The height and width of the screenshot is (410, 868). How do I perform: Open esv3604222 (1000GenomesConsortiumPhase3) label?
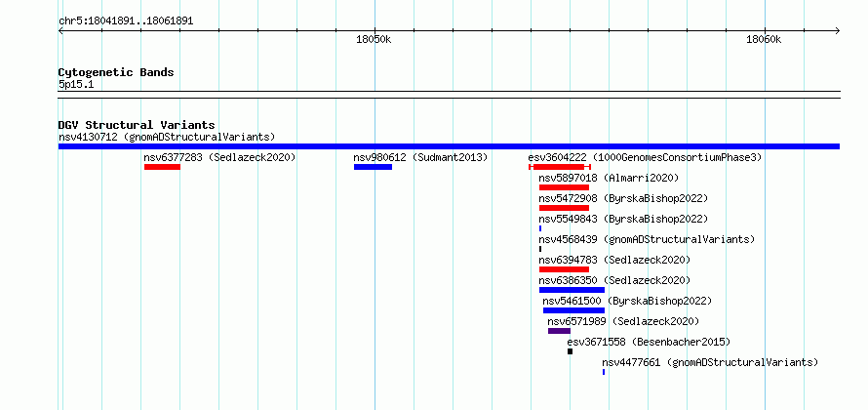(x=645, y=157)
